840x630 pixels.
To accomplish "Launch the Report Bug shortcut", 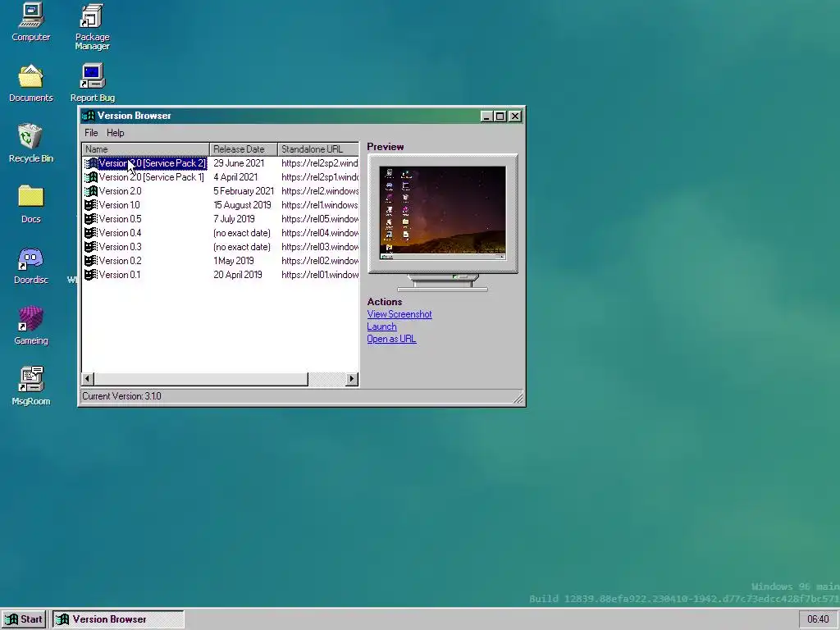I will pyautogui.click(x=92, y=83).
